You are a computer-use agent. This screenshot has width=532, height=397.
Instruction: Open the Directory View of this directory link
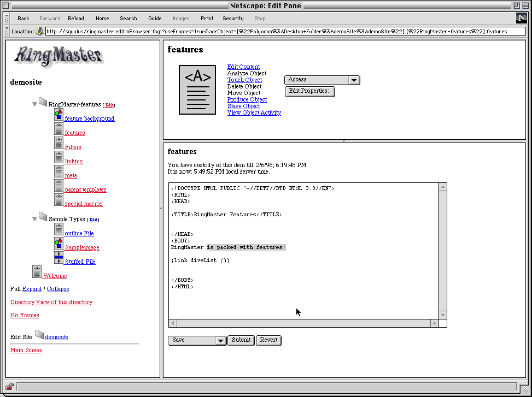click(51, 302)
